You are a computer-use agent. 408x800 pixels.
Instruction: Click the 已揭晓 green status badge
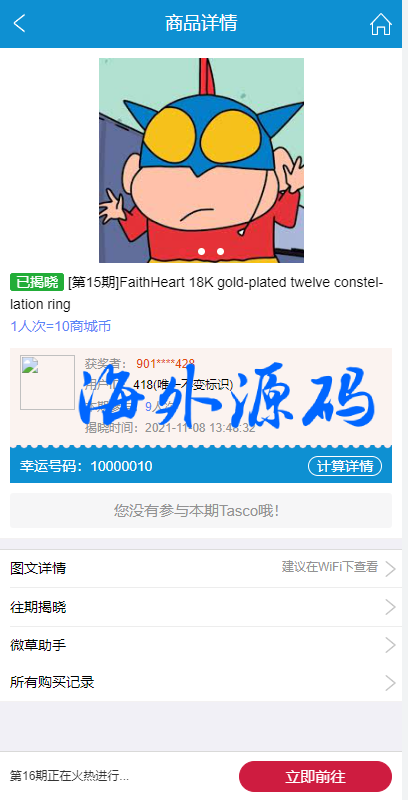(37, 282)
